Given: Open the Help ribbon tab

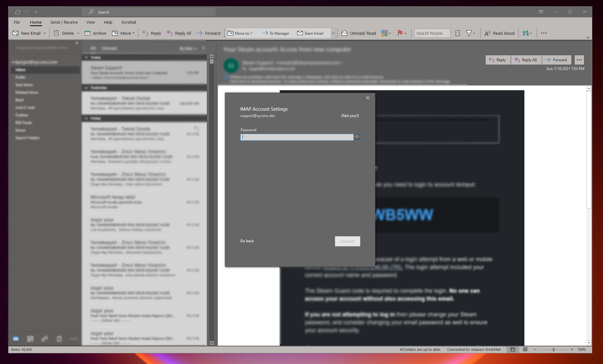Looking at the screenshot, I should (x=108, y=22).
